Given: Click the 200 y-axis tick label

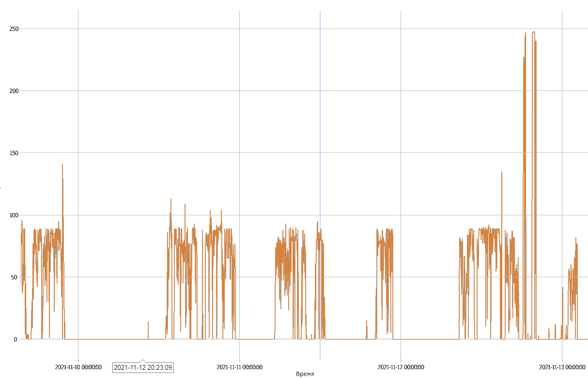Looking at the screenshot, I should (14, 91).
